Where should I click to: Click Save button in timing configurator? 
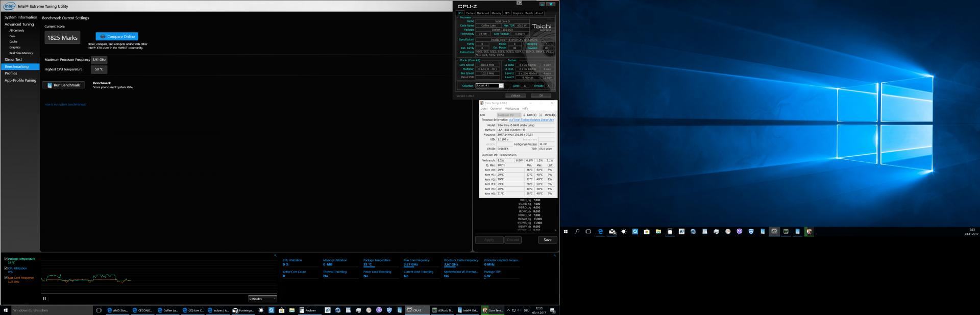click(x=547, y=239)
